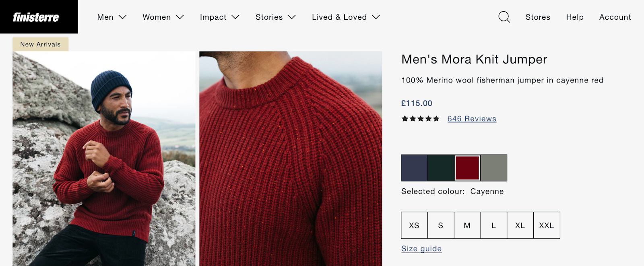Open the Size guide link
Screen dimensions: 644x266
[421, 249]
